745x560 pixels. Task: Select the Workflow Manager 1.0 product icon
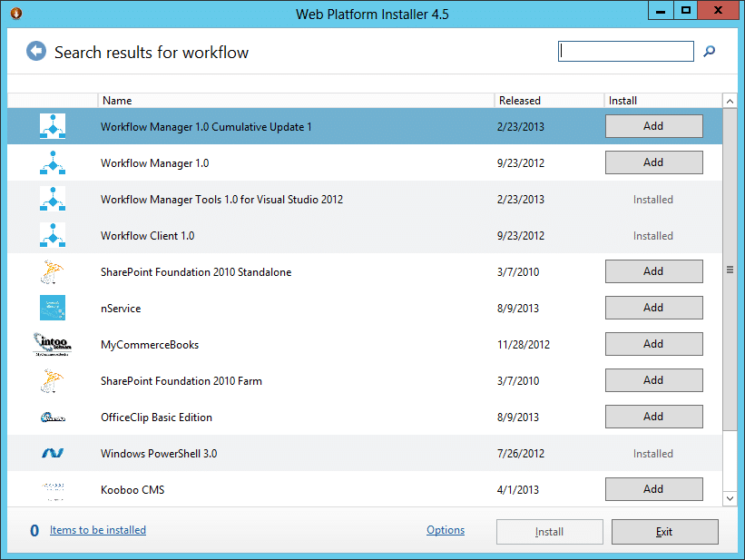coord(53,162)
